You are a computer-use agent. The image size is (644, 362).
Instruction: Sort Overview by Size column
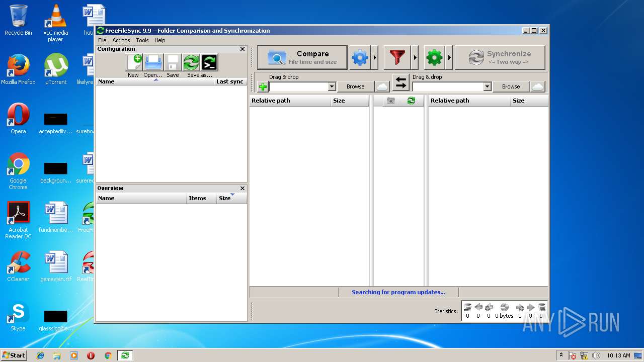click(x=231, y=198)
